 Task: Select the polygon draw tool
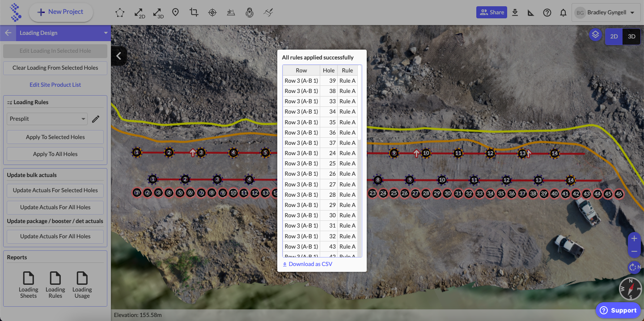(x=120, y=13)
